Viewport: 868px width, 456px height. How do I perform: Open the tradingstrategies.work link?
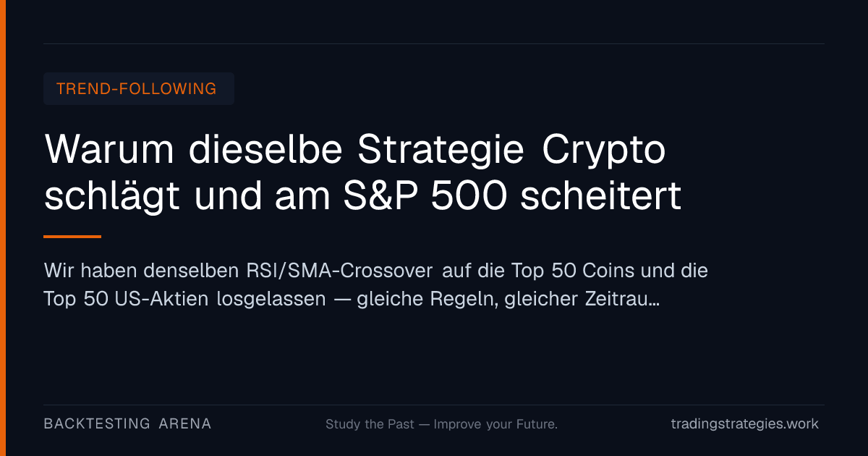click(x=745, y=424)
